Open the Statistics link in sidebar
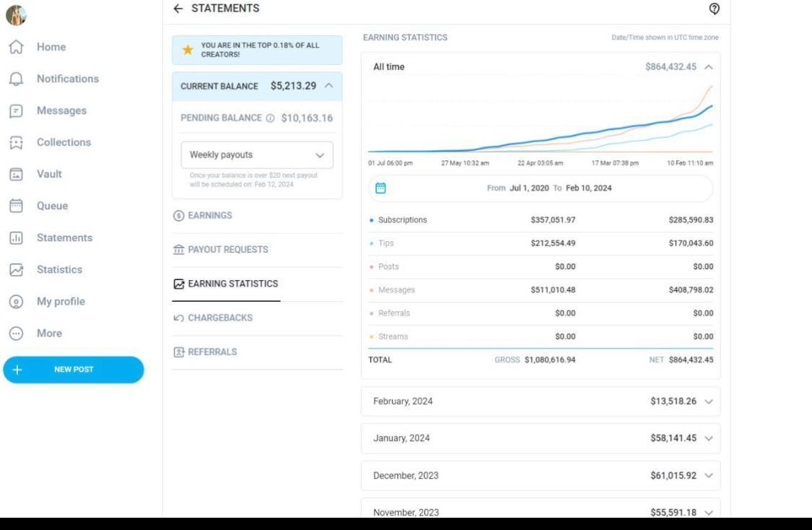 pos(59,269)
